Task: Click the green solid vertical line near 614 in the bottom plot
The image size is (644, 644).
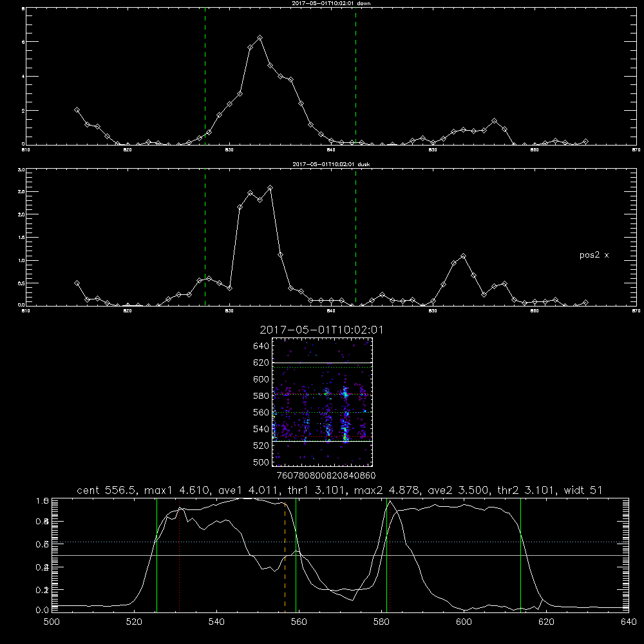Action: 520,555
